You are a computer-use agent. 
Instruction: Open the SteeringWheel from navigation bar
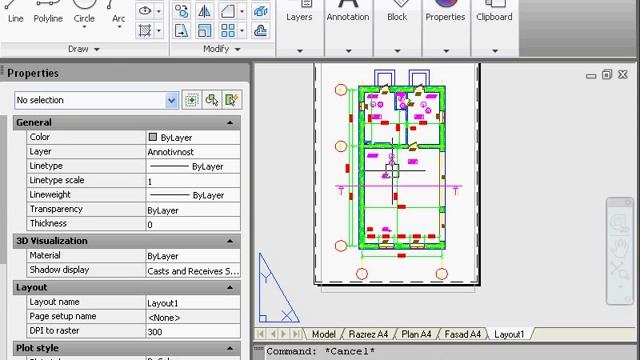pyautogui.click(x=620, y=223)
